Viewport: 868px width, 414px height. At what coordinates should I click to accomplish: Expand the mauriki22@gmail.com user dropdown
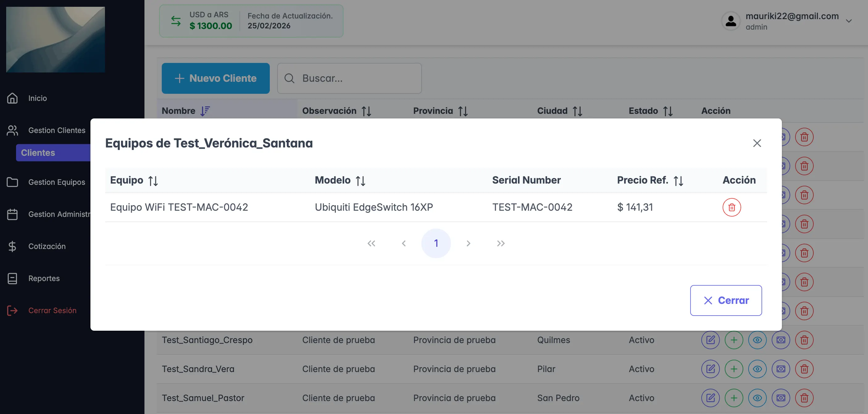point(849,21)
